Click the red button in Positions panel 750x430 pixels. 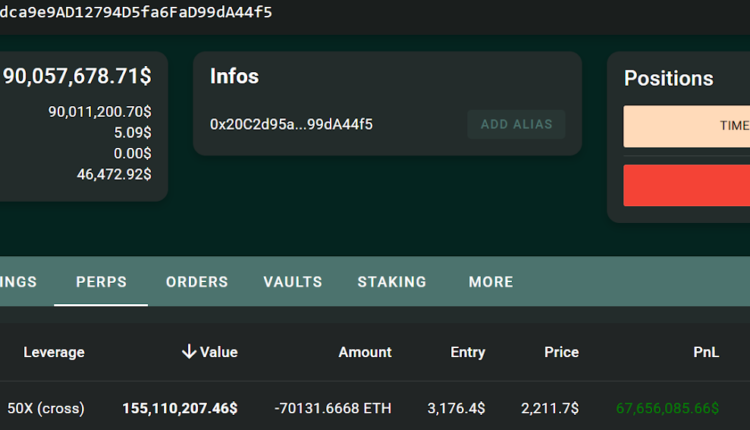687,185
